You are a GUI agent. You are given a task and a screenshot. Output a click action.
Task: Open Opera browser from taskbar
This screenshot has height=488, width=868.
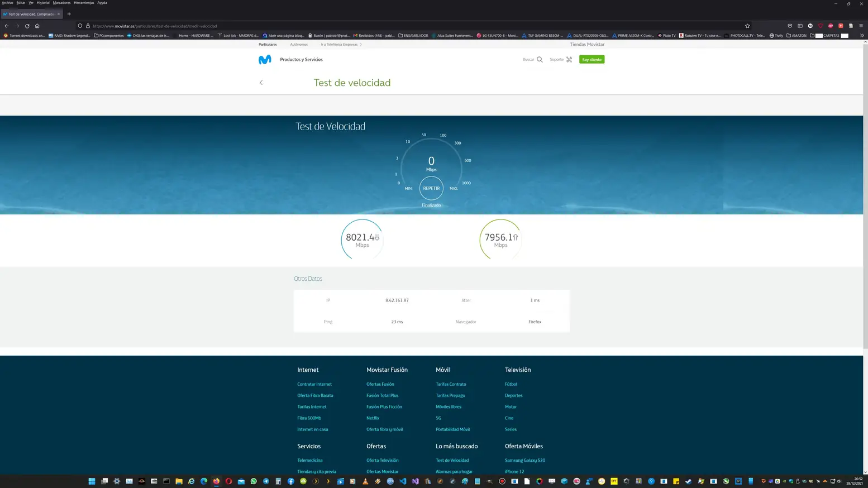pyautogui.click(x=228, y=481)
